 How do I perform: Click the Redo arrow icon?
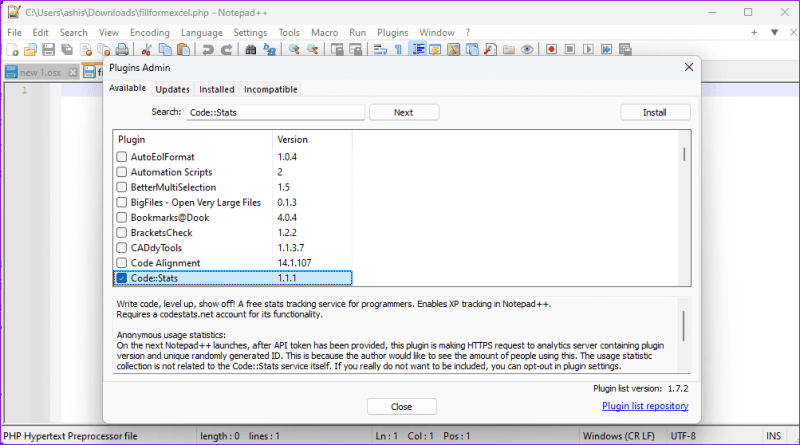coord(227,50)
